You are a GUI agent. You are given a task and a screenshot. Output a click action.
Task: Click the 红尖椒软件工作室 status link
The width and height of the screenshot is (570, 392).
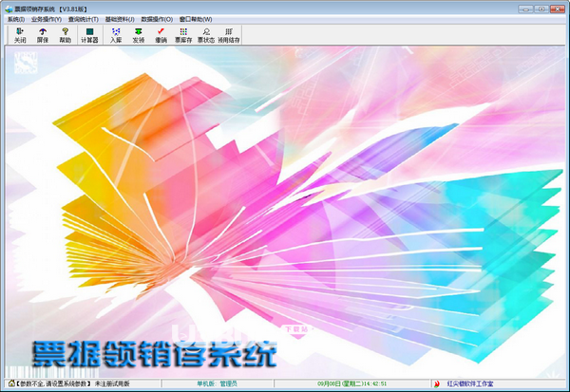pyautogui.click(x=470, y=383)
